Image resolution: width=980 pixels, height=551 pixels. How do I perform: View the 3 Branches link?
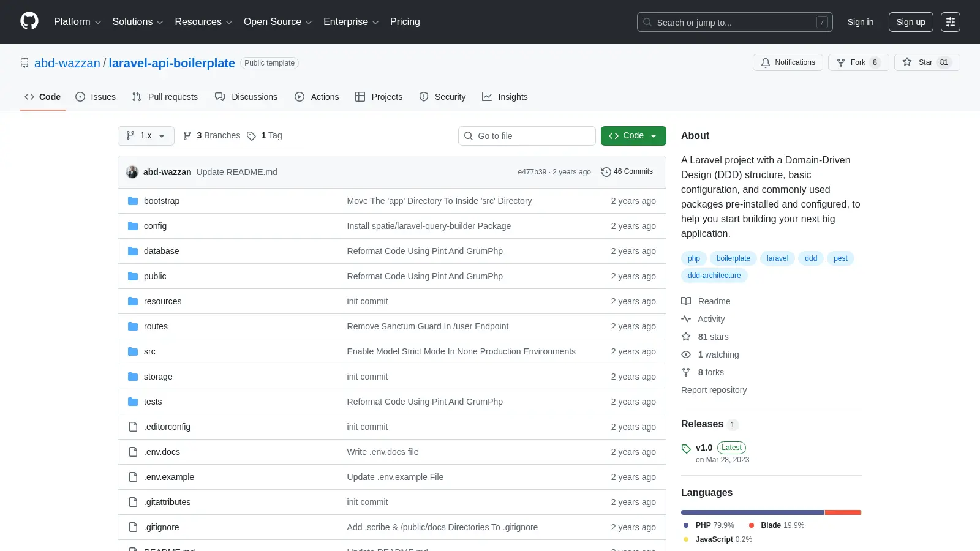click(x=212, y=136)
